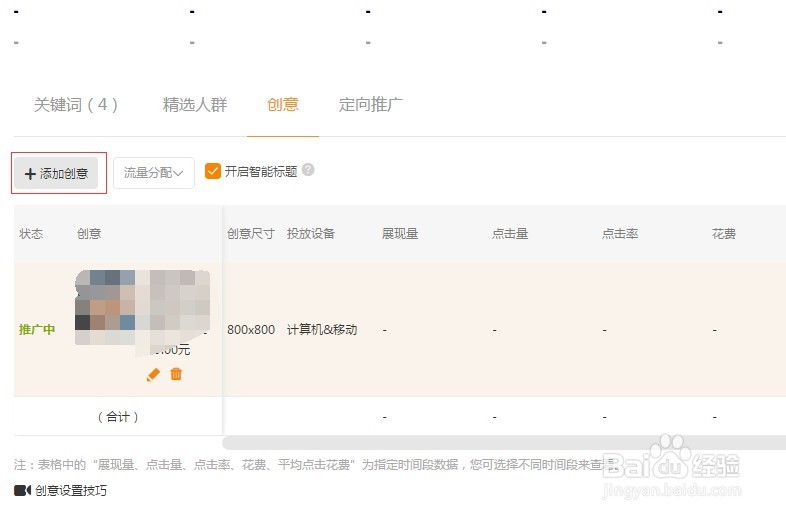The height and width of the screenshot is (518, 786).
Task: Click the 展现量 column header
Action: click(400, 234)
